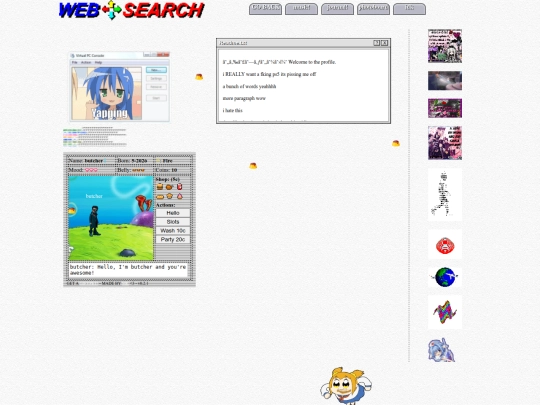Click the rainbow wavy graphic icon
The width and height of the screenshot is (540, 405).
pos(445,312)
